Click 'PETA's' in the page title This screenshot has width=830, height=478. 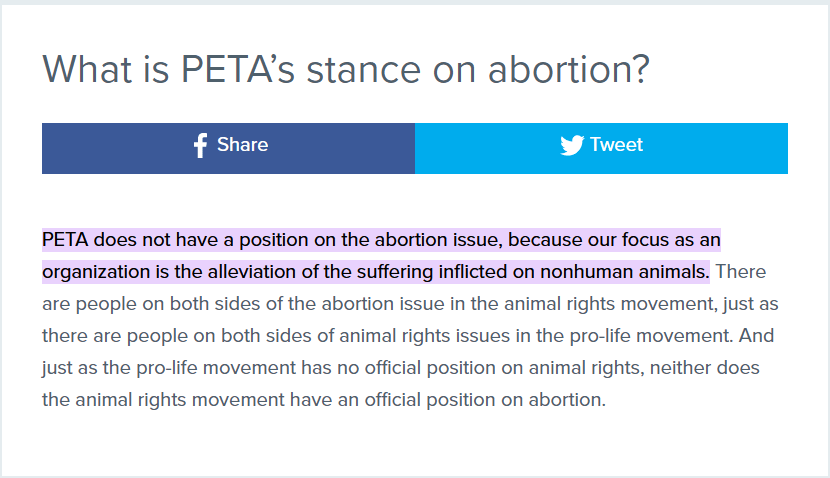(238, 69)
